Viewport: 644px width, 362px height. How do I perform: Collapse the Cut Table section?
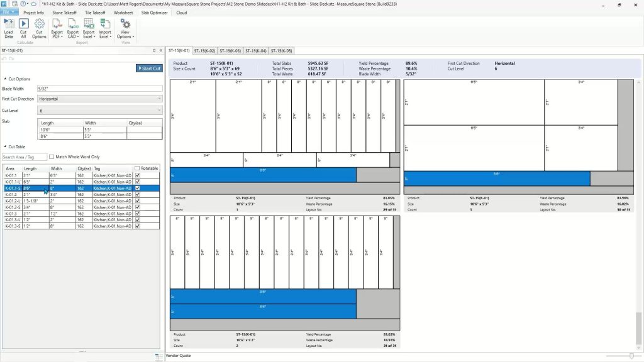tap(5, 146)
